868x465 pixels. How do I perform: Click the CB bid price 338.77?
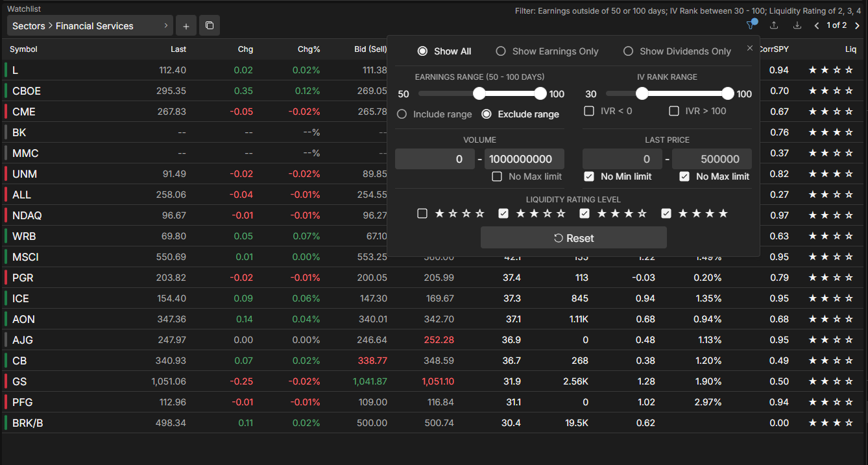click(372, 361)
